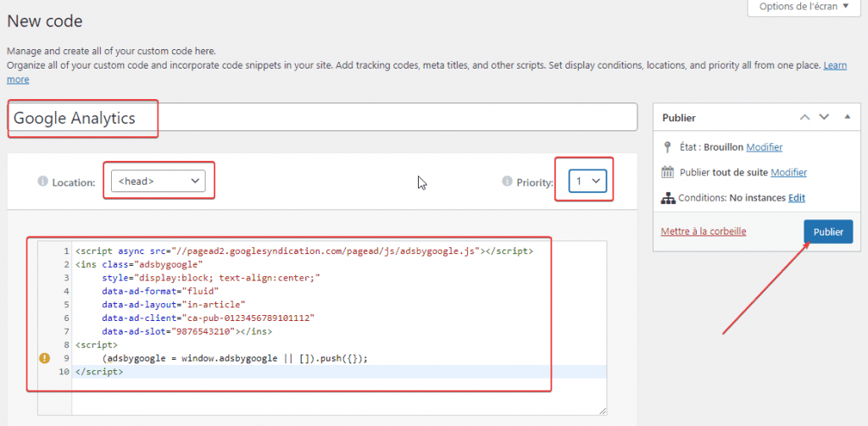Screen dimensions: 868x426
Task: Click the code editor resize handle
Action: pyautogui.click(x=603, y=411)
